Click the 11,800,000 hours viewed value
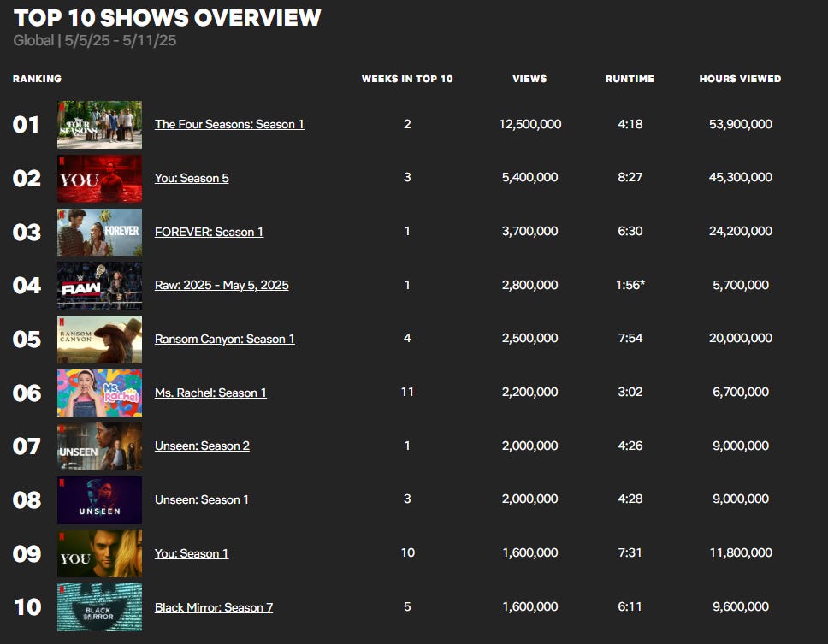 (x=741, y=552)
